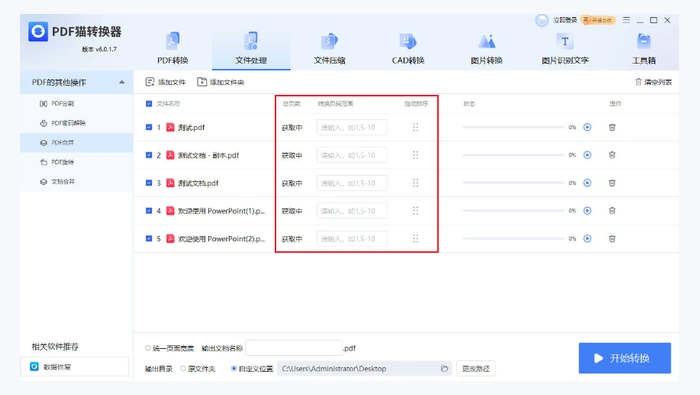Select PDF分割 in the sidebar
This screenshot has height=395, width=700.
(76, 104)
